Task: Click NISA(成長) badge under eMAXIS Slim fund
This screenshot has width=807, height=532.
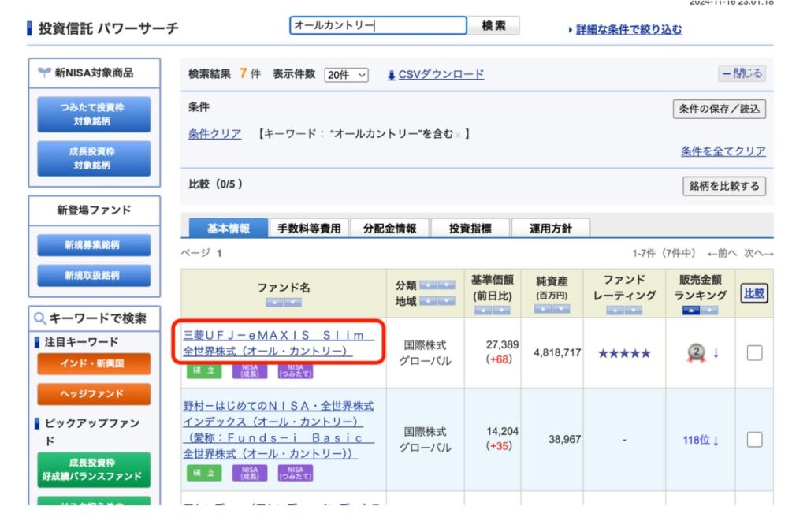Action: coord(250,370)
